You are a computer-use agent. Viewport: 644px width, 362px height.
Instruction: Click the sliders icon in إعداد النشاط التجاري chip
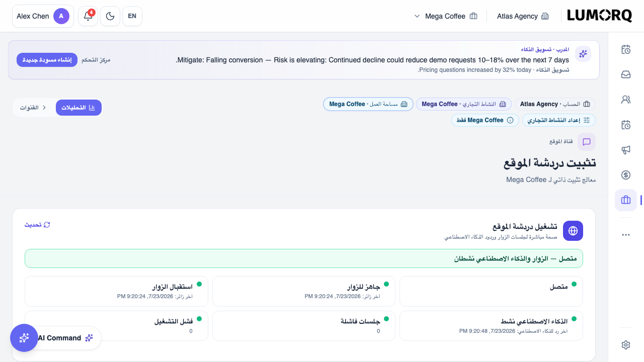pyautogui.click(x=587, y=120)
